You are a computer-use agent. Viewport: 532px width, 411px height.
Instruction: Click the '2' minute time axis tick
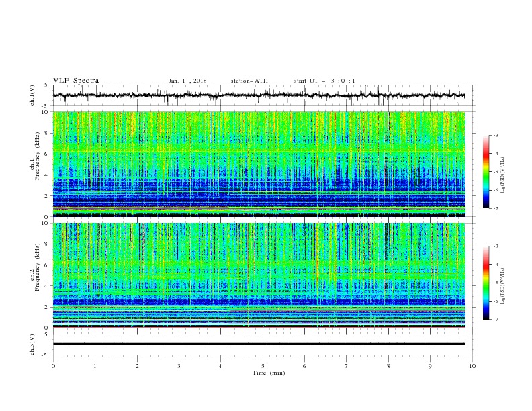click(137, 366)
